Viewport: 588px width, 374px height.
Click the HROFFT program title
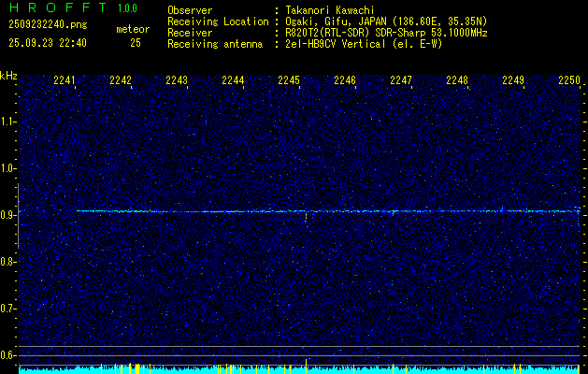click(x=58, y=7)
